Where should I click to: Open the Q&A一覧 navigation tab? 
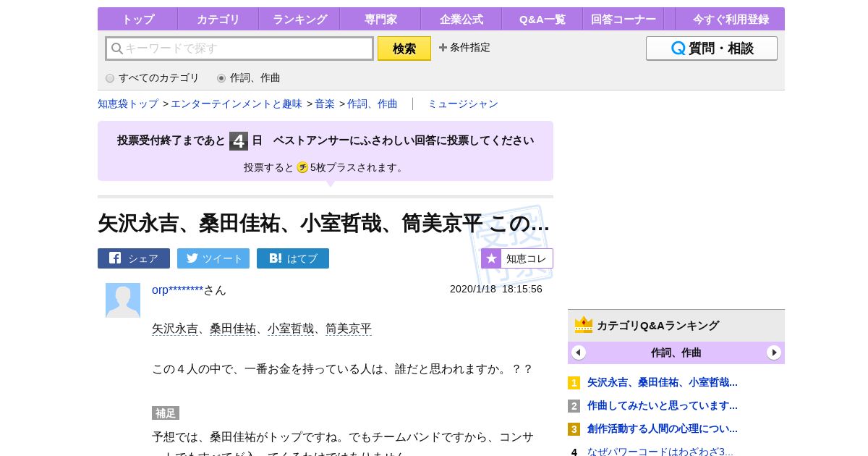[x=542, y=19]
